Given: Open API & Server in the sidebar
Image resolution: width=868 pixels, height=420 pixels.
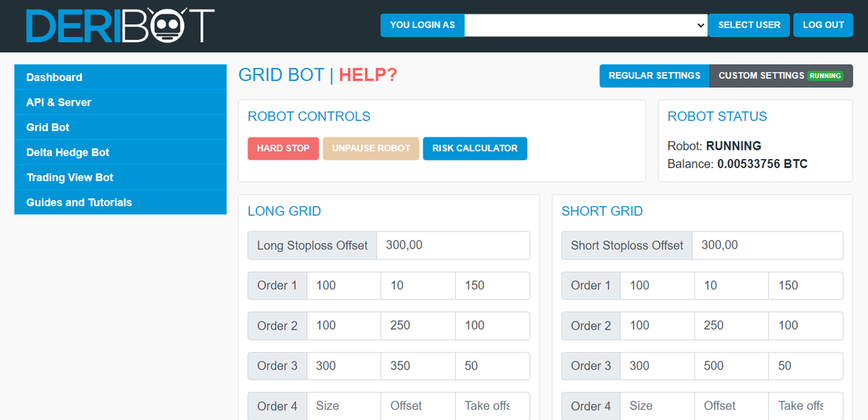Looking at the screenshot, I should (120, 103).
